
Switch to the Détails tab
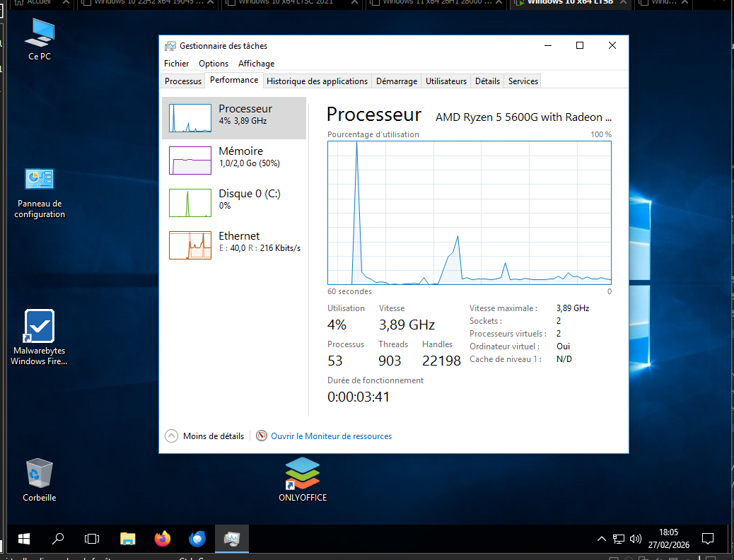click(487, 81)
